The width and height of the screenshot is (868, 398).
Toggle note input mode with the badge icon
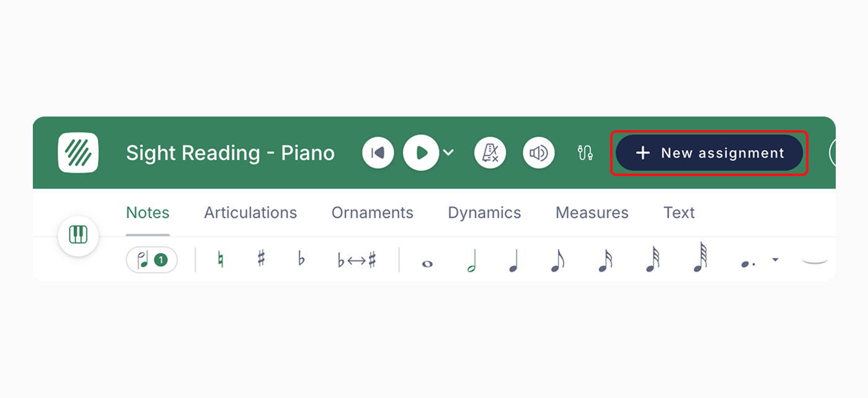[x=152, y=260]
